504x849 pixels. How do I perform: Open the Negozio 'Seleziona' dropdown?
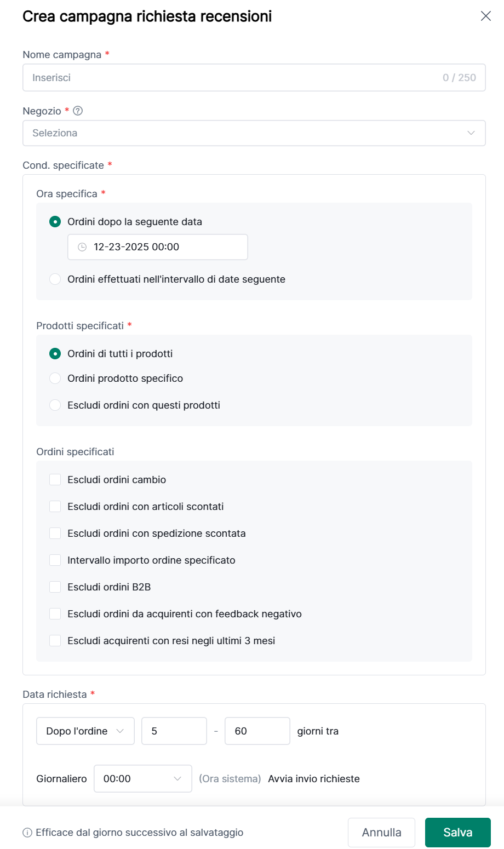[254, 133]
